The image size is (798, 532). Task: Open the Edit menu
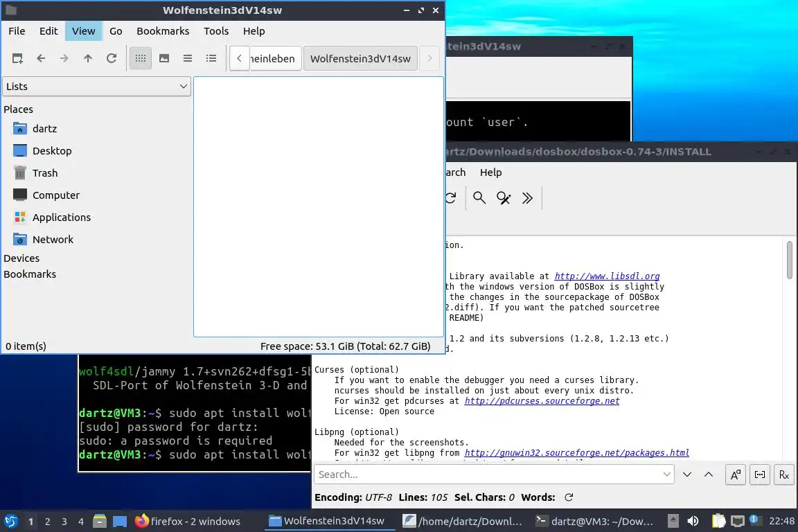48,31
